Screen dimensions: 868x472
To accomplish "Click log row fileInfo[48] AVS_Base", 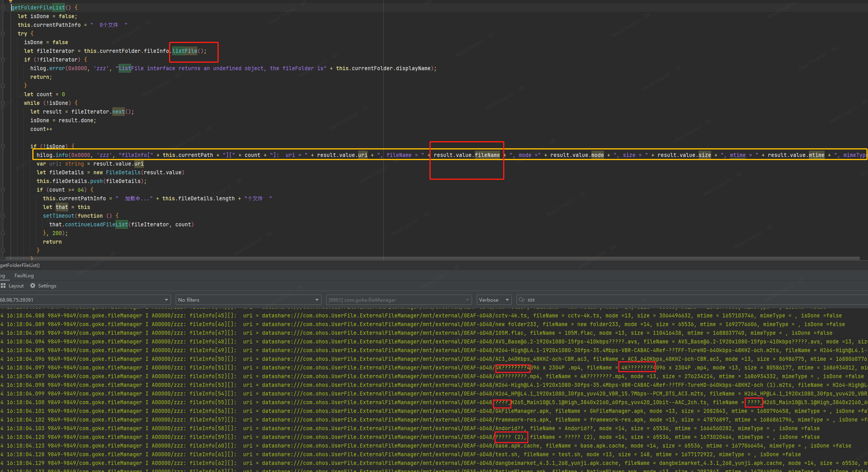I will (x=434, y=341).
